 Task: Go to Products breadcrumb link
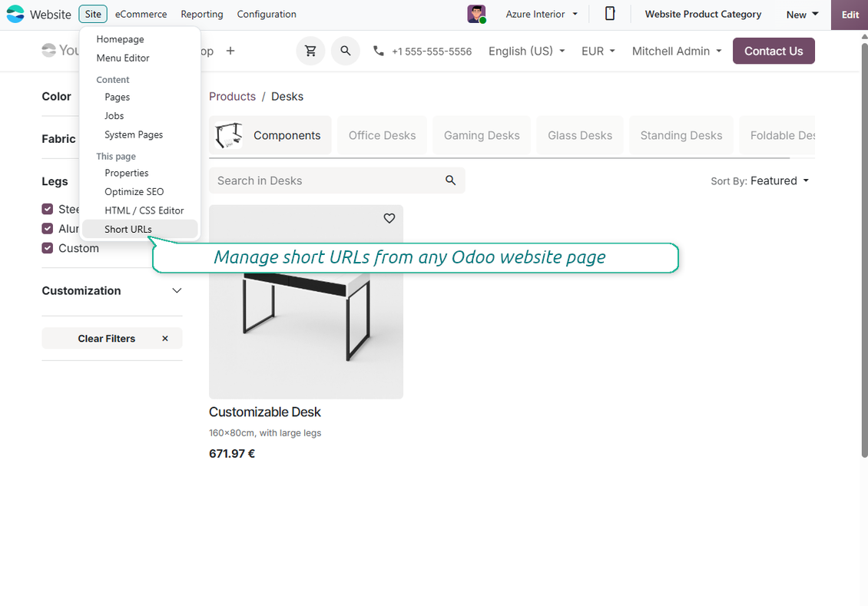pyautogui.click(x=232, y=97)
